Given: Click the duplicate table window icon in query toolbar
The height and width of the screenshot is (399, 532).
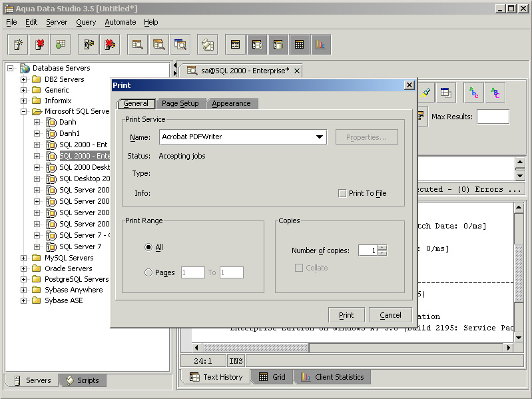Looking at the screenshot, I should pyautogui.click(x=445, y=93).
